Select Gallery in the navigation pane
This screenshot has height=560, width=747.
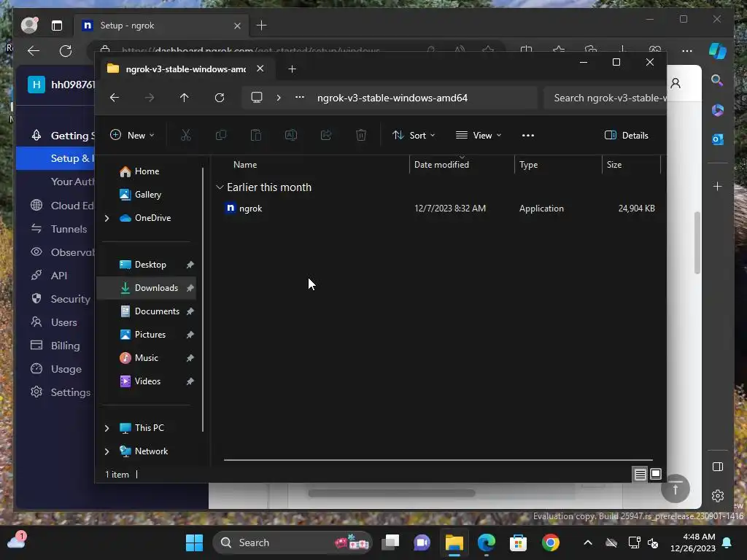pos(147,195)
